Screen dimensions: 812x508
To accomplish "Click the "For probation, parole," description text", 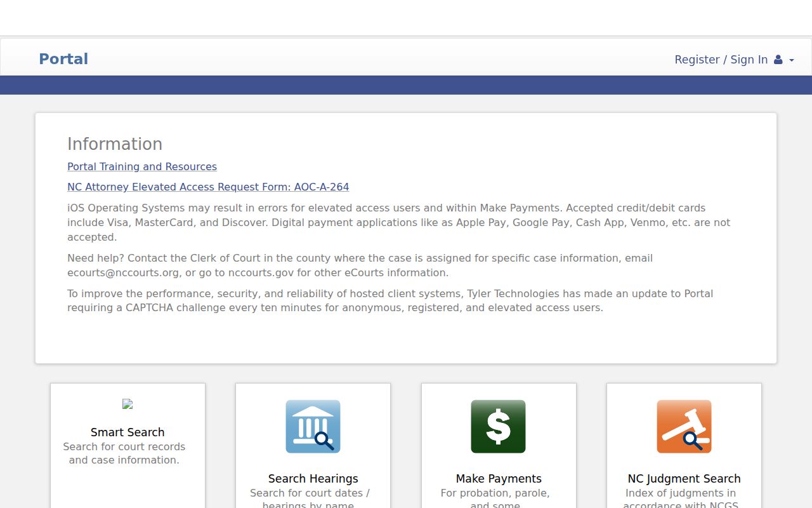I will coord(495,493).
